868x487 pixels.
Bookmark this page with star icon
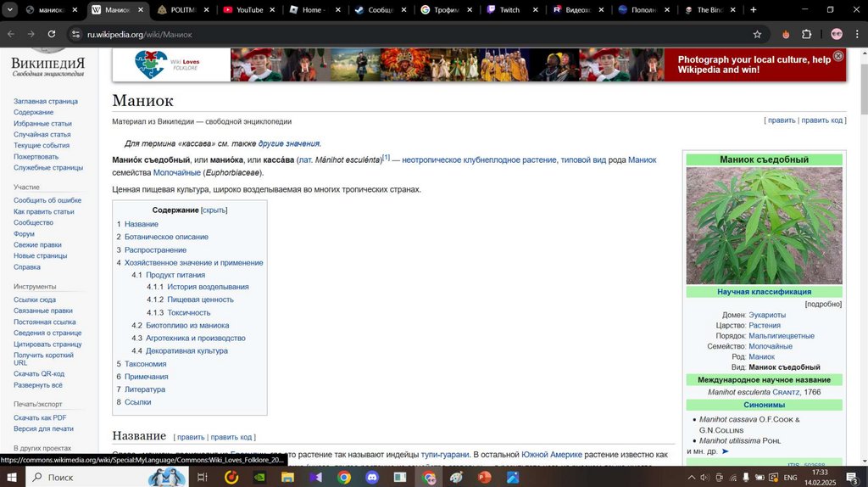coord(757,34)
